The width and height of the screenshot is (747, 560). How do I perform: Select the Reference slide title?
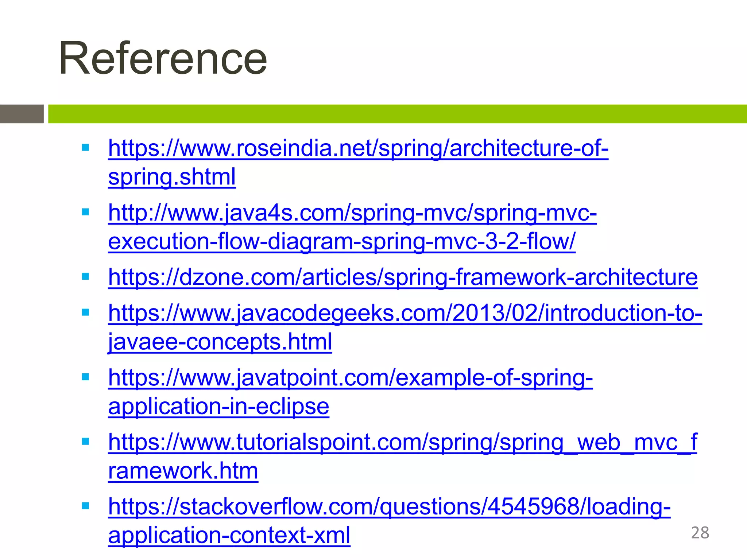point(163,58)
